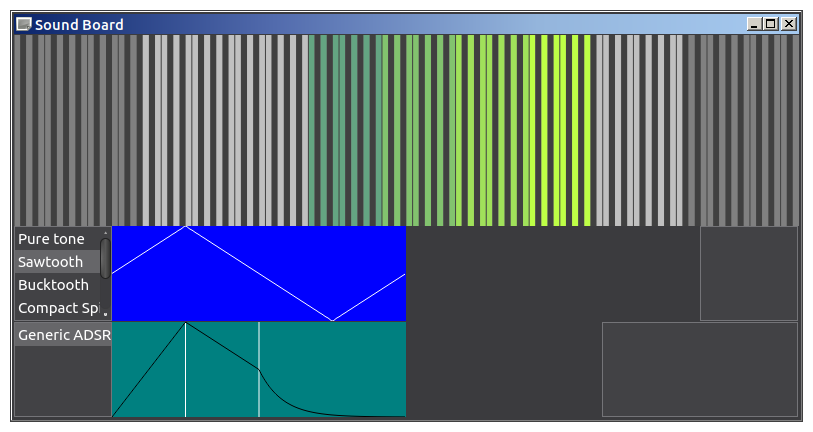Click the blue sawtooth waveform display

tap(258, 273)
